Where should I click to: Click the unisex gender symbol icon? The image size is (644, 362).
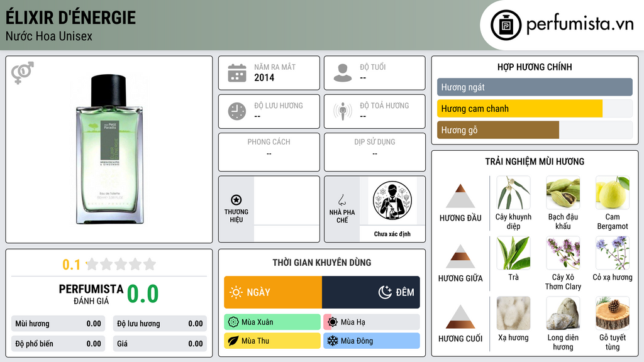click(x=23, y=72)
